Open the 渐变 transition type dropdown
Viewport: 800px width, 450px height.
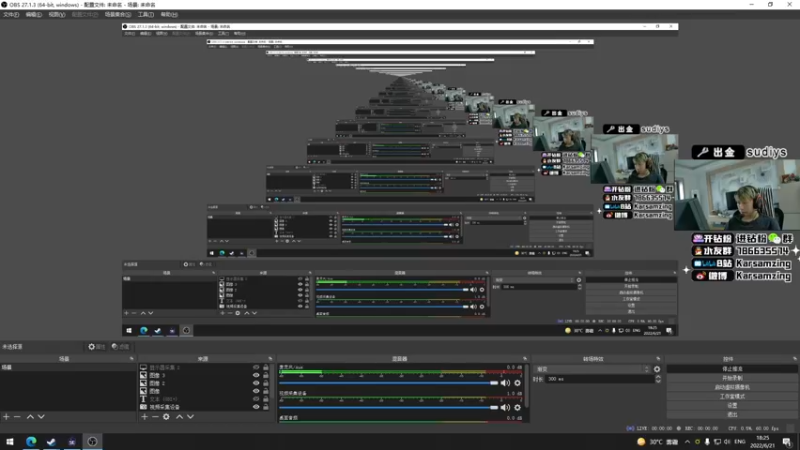592,369
